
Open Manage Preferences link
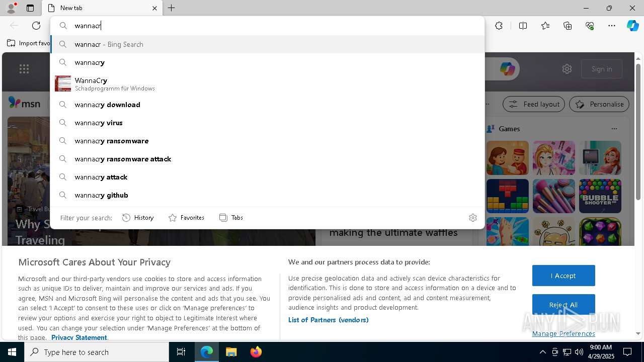coord(563,333)
